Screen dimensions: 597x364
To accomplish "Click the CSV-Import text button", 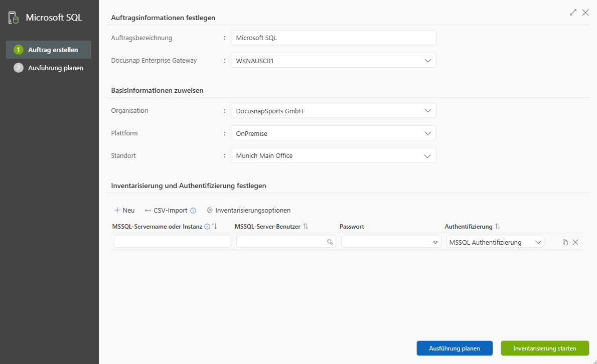I will [x=170, y=211].
